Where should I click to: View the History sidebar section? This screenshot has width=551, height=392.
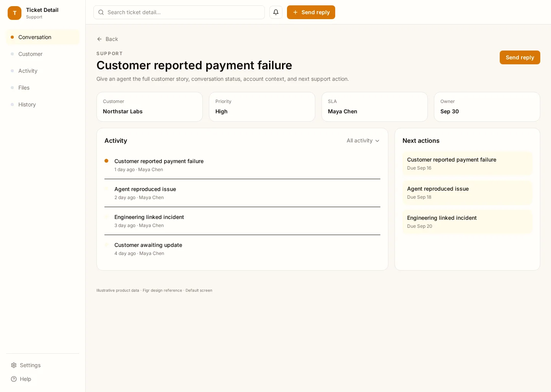(x=43, y=105)
